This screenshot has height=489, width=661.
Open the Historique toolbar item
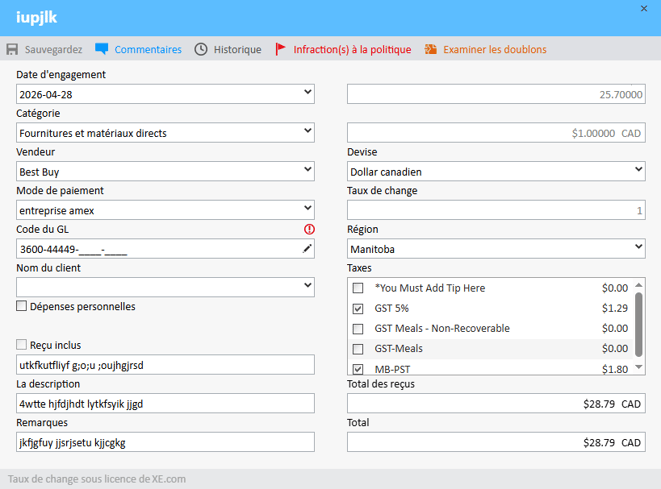point(237,49)
